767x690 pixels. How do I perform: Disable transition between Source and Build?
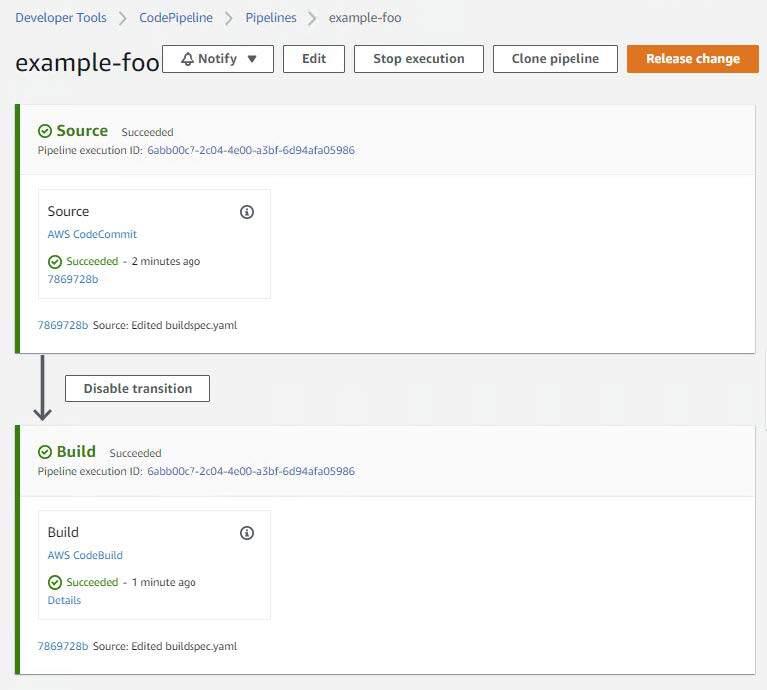[137, 389]
